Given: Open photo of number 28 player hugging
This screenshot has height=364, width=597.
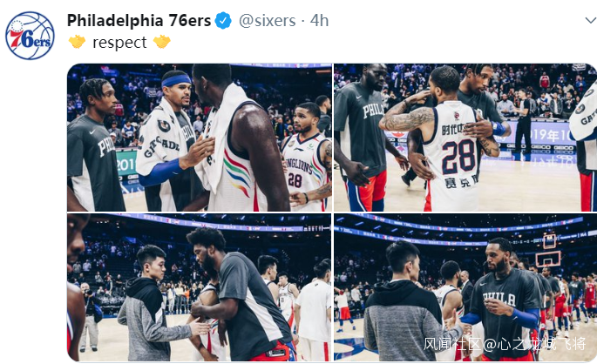Looking at the screenshot, I should coord(465,138).
